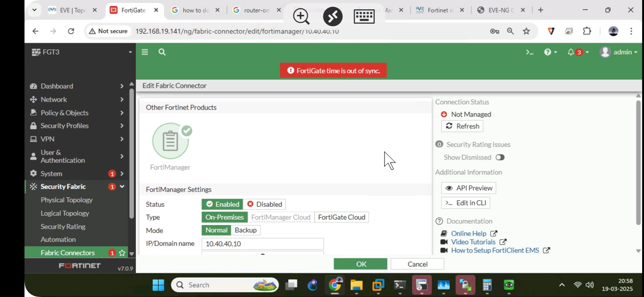Set Status to Disabled
644x297 pixels.
pos(264,204)
